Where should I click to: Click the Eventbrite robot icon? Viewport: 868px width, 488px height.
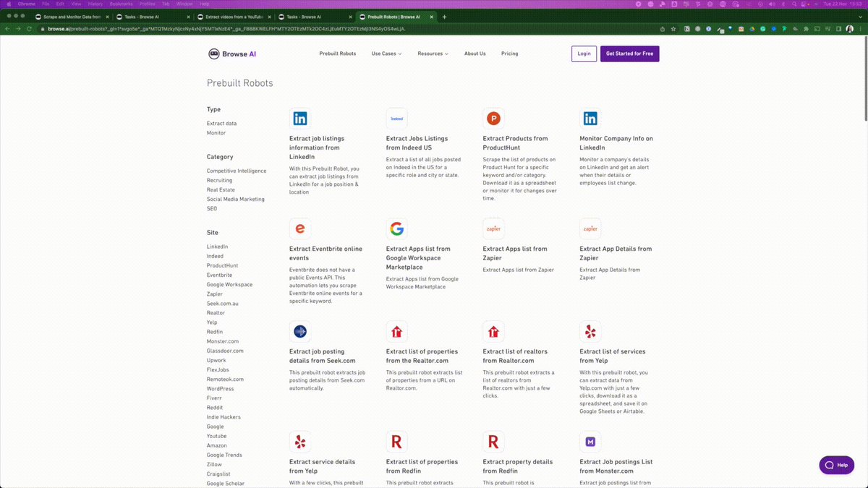click(300, 229)
